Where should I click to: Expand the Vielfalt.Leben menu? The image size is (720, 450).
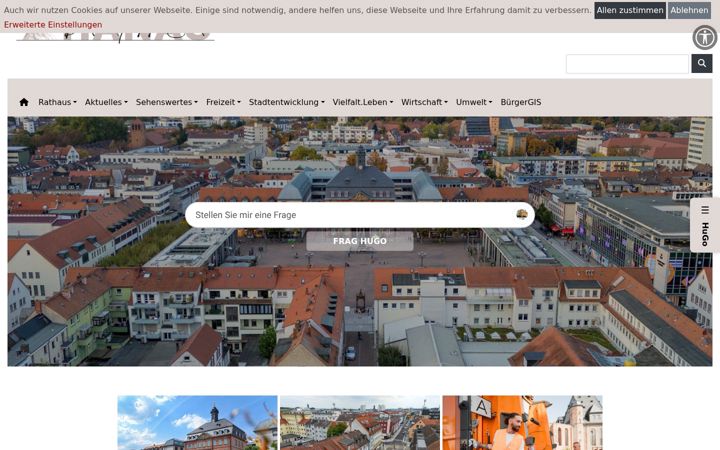pos(363,102)
